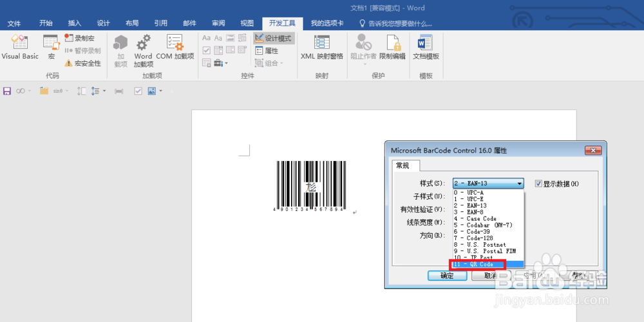Click the greyed 加载项 store icon
The image size is (644, 322).
point(120,51)
